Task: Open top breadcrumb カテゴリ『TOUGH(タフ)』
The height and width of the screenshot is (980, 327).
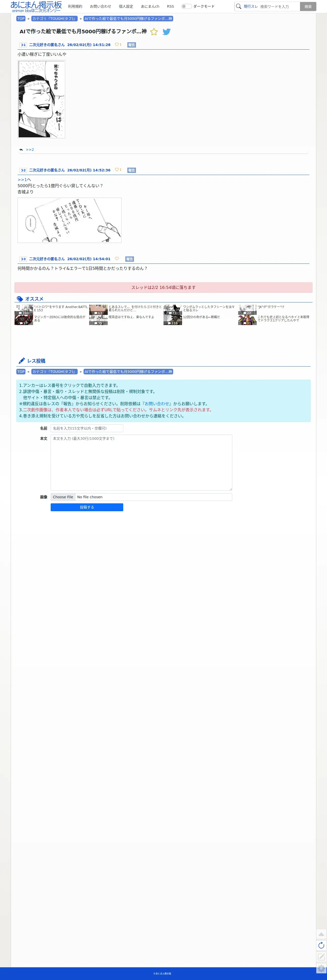Action: 54,19
